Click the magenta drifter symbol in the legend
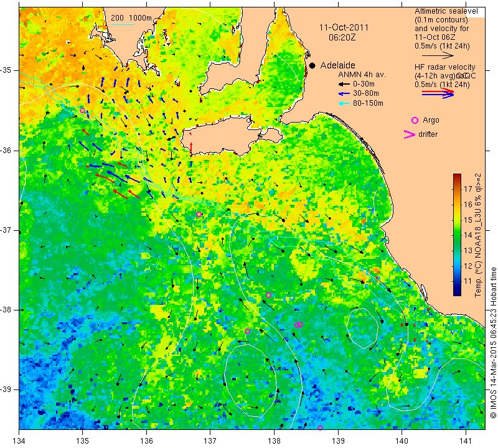 [410, 134]
